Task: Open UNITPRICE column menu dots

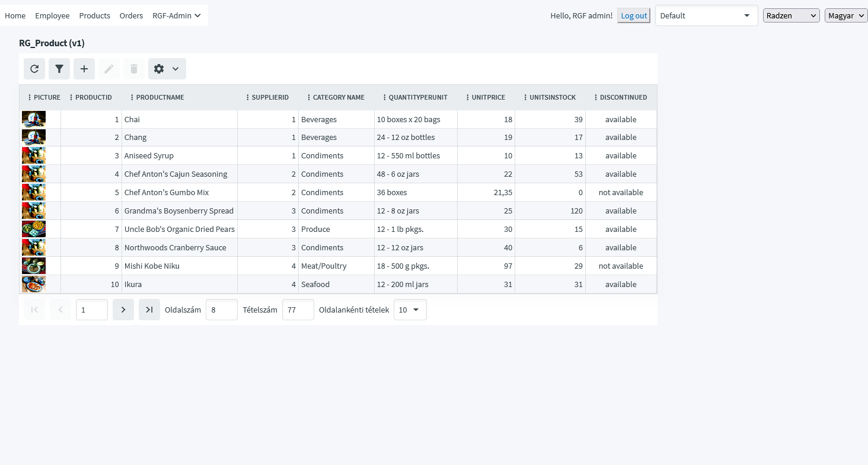Action: [x=467, y=97]
